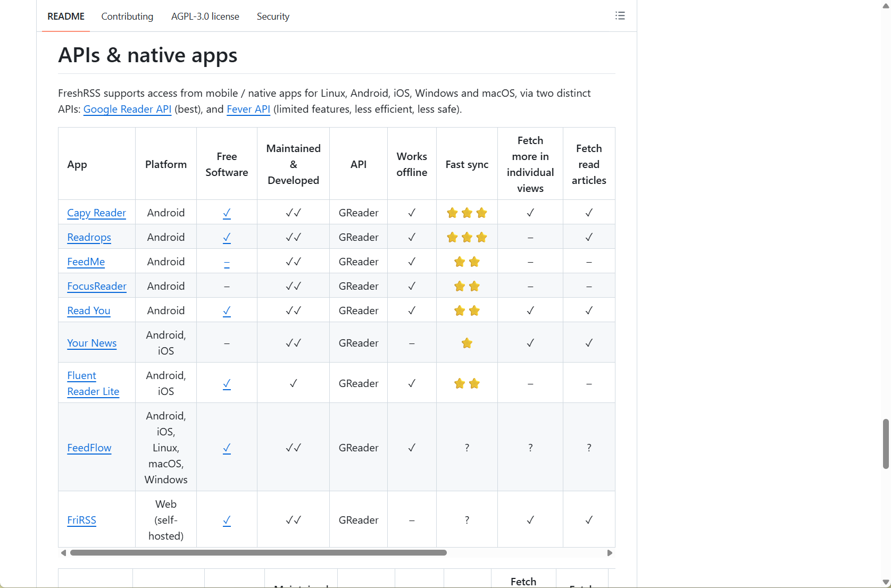The height and width of the screenshot is (588, 891).
Task: Click the "APIs & native apps" heading
Action: [x=148, y=55]
